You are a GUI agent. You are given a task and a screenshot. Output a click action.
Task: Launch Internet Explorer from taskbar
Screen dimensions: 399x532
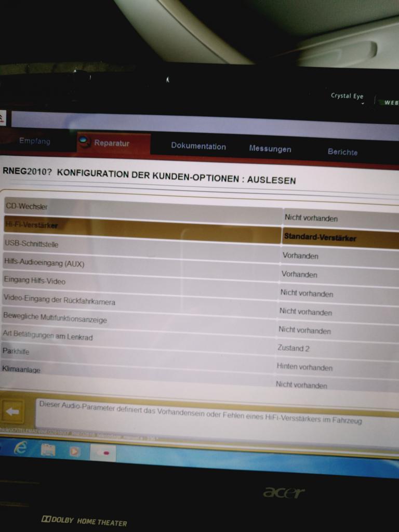pyautogui.click(x=20, y=448)
